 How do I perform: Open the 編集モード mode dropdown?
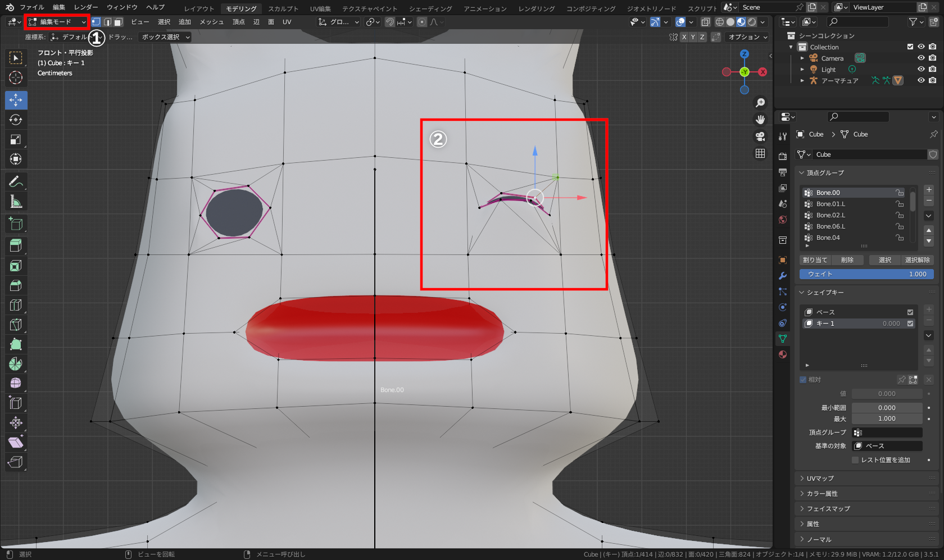tap(57, 22)
